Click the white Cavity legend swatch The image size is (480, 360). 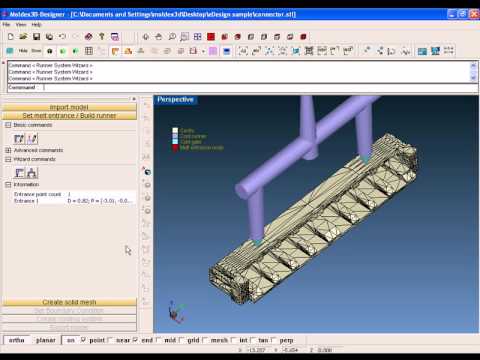pyautogui.click(x=175, y=130)
